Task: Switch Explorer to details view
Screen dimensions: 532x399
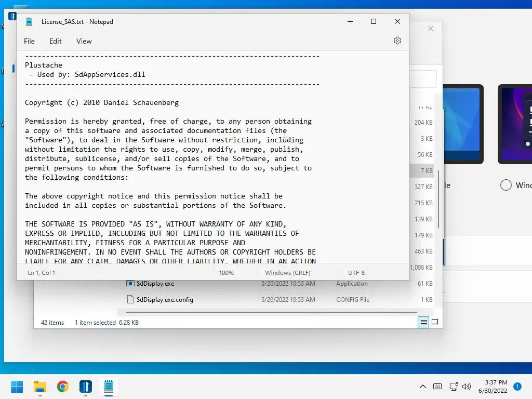Action: click(423, 322)
